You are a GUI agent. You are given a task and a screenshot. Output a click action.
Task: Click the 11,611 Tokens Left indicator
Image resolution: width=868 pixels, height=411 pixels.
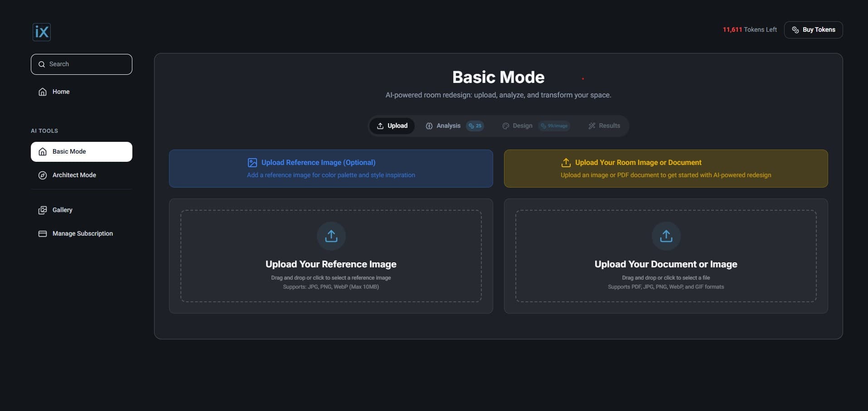[x=749, y=29]
